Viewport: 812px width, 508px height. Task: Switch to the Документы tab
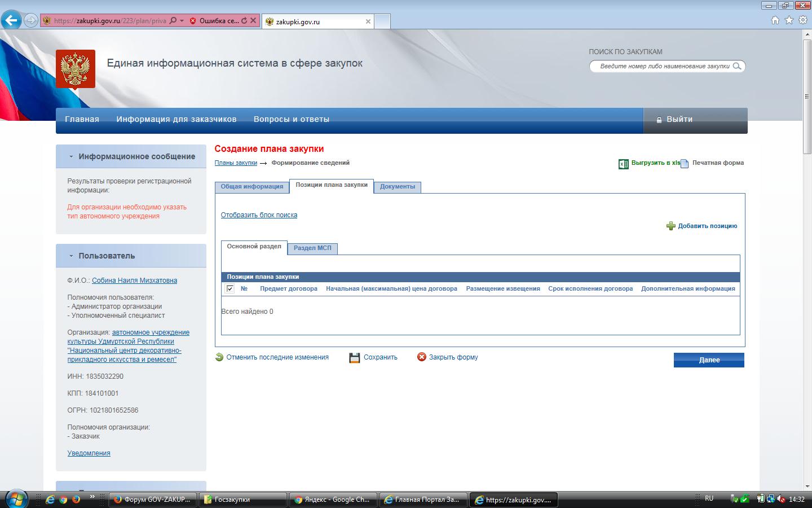pos(397,187)
